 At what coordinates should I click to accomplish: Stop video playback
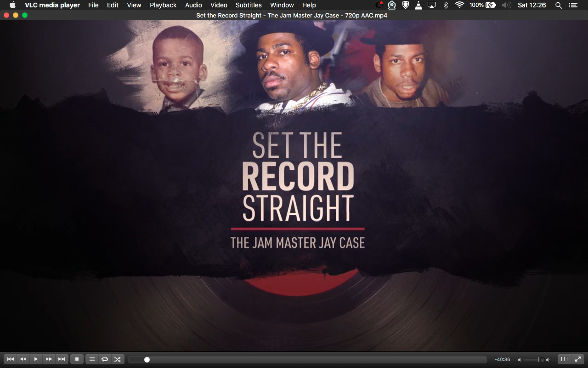[x=77, y=359]
